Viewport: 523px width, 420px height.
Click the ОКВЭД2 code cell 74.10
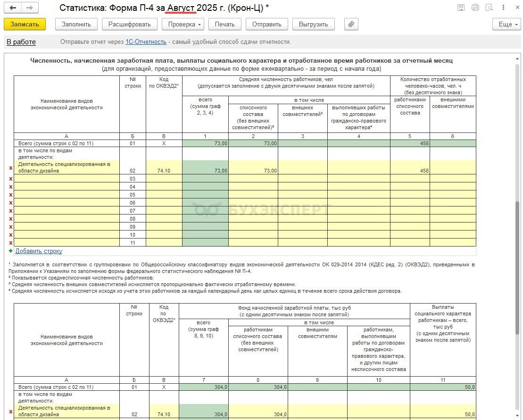pos(164,171)
